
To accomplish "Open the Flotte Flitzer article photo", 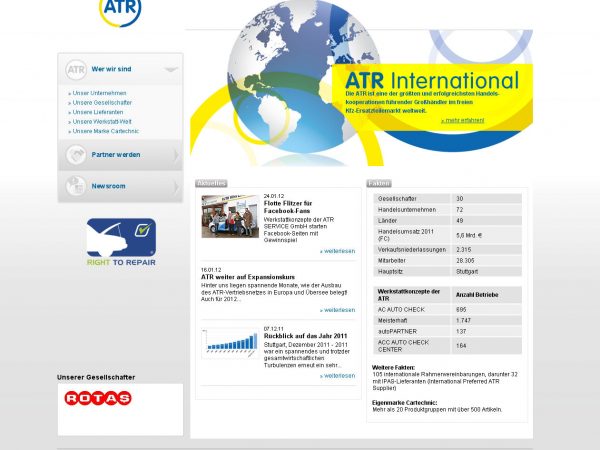I will pyautogui.click(x=230, y=216).
